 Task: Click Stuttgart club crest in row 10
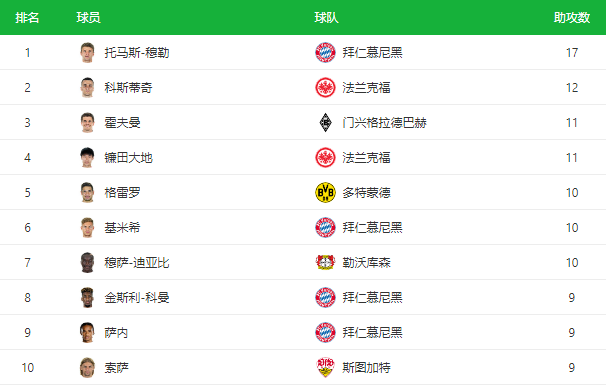pyautogui.click(x=325, y=367)
